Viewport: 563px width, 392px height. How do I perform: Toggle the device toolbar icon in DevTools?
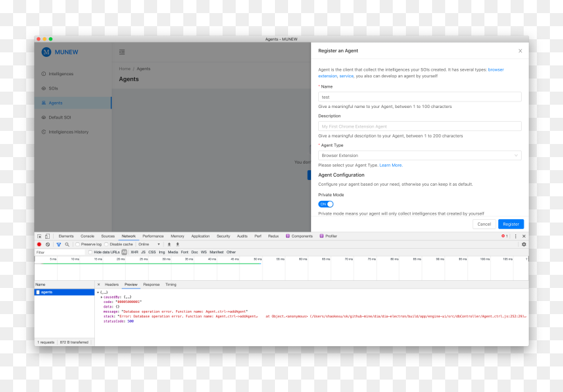point(47,236)
